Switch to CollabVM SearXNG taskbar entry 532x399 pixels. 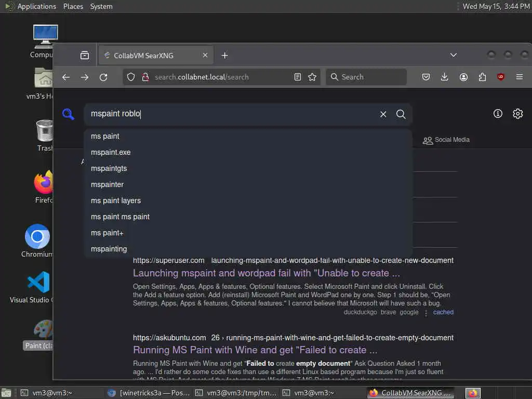(x=411, y=393)
